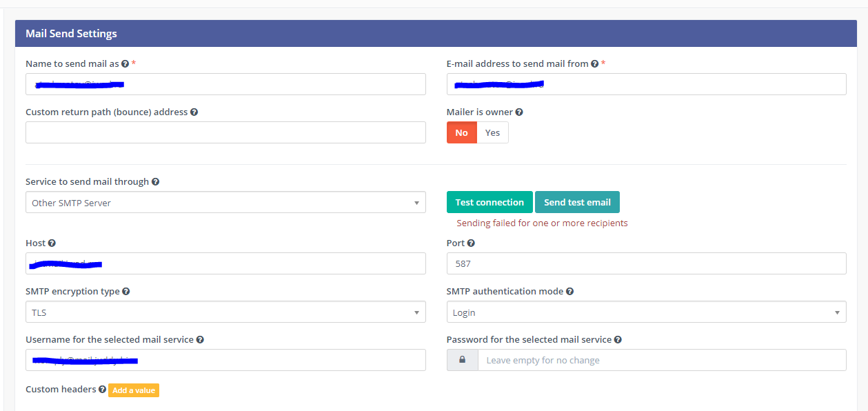This screenshot has height=411, width=868.
Task: Click the Test connection button
Action: pyautogui.click(x=489, y=202)
